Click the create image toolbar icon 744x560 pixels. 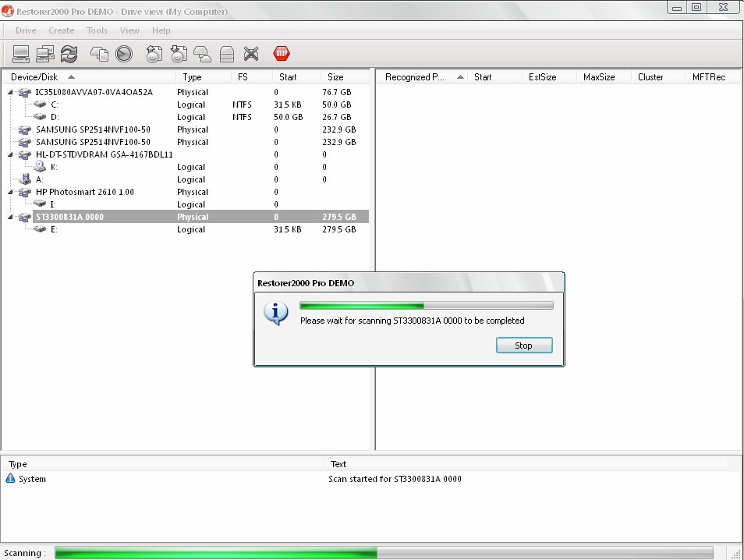click(x=154, y=54)
